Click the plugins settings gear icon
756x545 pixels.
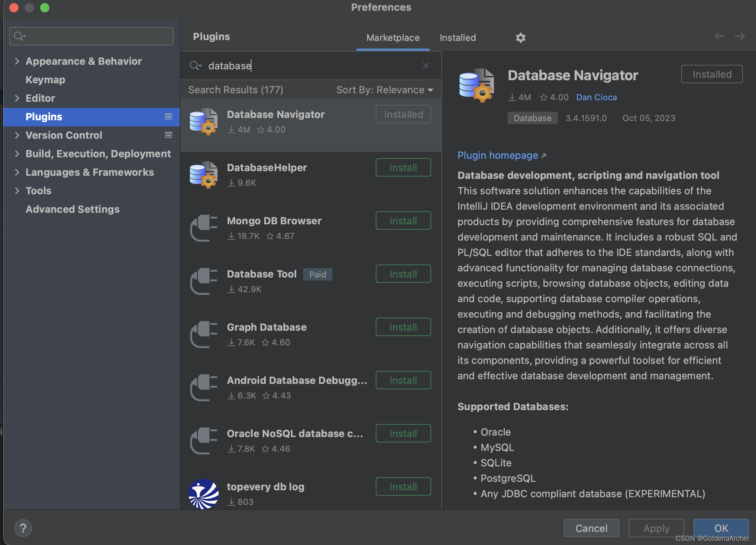pyautogui.click(x=520, y=37)
